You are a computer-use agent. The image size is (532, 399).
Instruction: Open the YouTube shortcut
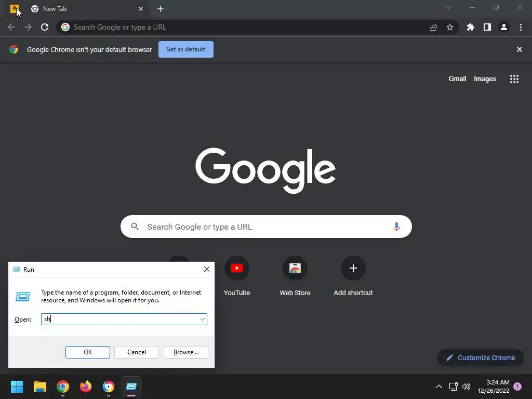point(237,276)
